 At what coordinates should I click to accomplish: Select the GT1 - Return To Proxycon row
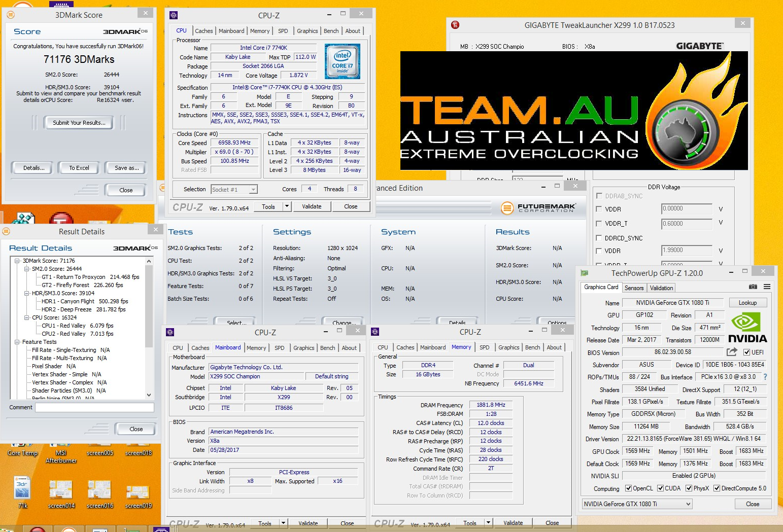tap(90, 277)
